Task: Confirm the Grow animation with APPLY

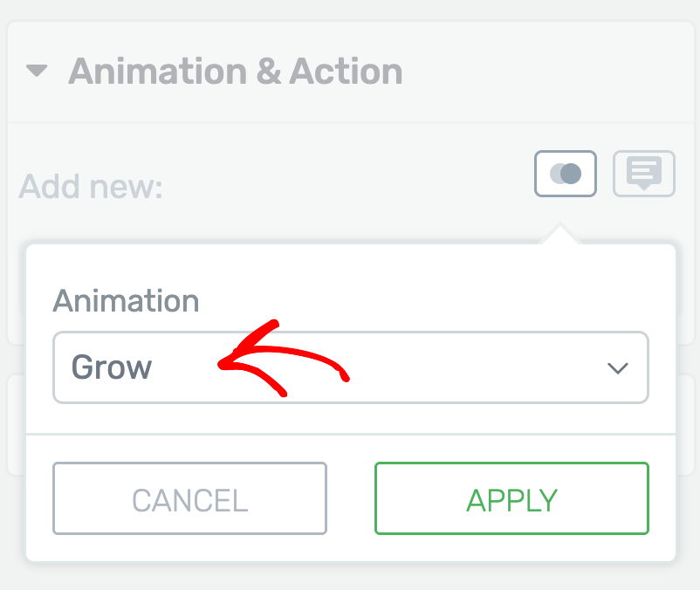Action: click(511, 498)
